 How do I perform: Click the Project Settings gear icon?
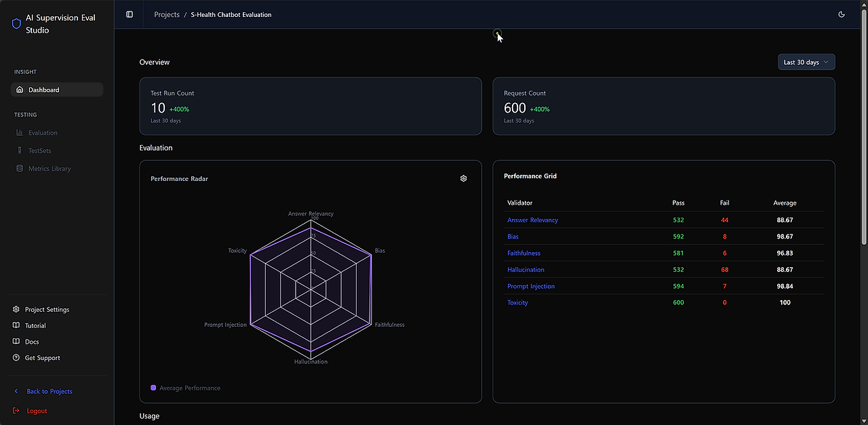(16, 309)
